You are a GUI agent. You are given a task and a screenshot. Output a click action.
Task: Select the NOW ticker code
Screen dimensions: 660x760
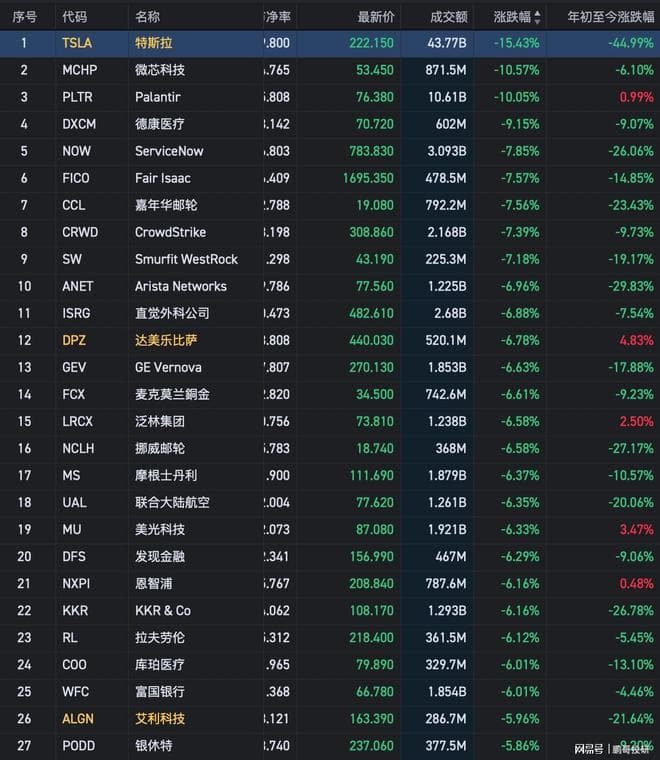point(76,151)
